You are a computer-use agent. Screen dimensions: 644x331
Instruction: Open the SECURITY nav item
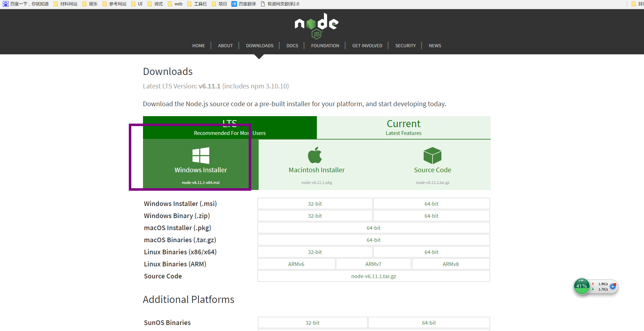point(406,45)
